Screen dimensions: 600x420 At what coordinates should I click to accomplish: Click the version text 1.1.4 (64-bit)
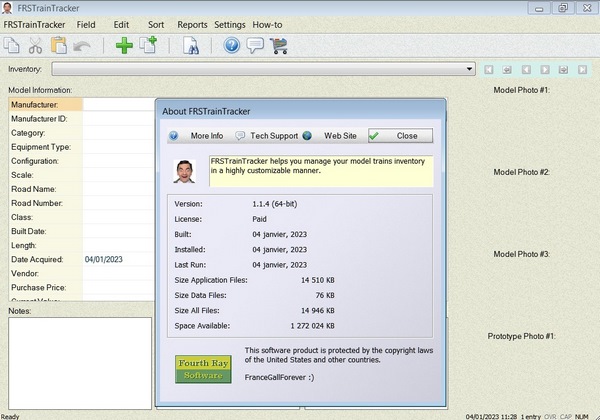(275, 204)
